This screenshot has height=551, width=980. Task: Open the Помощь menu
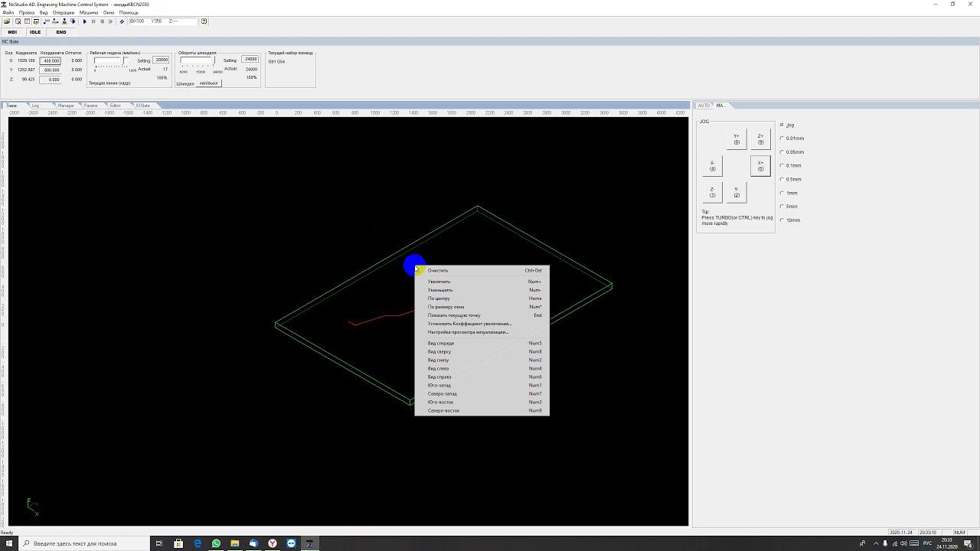coord(129,12)
